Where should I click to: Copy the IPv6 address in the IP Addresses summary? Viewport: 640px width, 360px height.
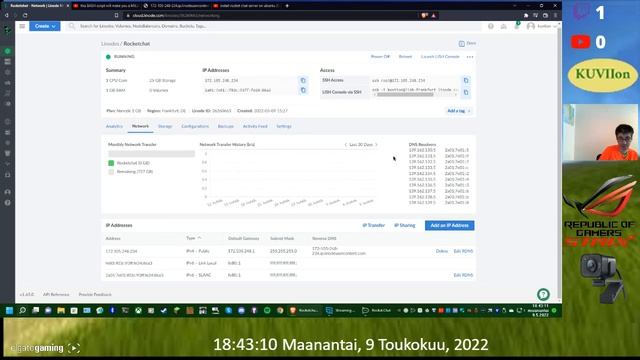[x=303, y=90]
